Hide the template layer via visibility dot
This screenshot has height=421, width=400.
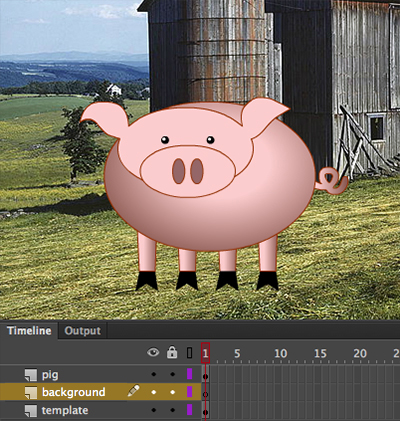[153, 410]
